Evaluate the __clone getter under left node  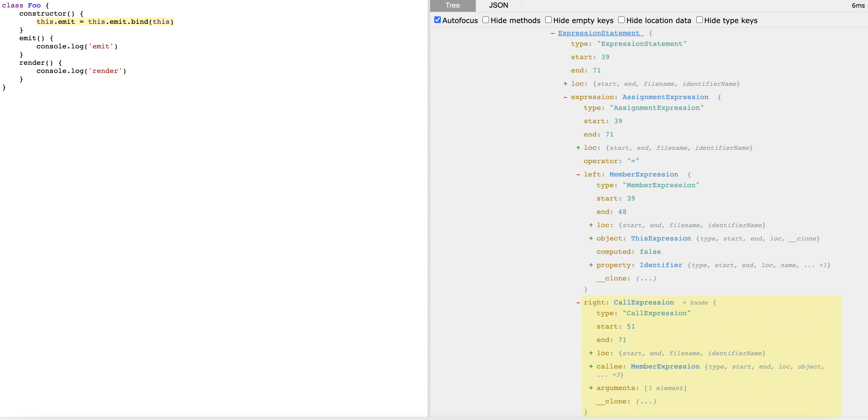point(646,278)
